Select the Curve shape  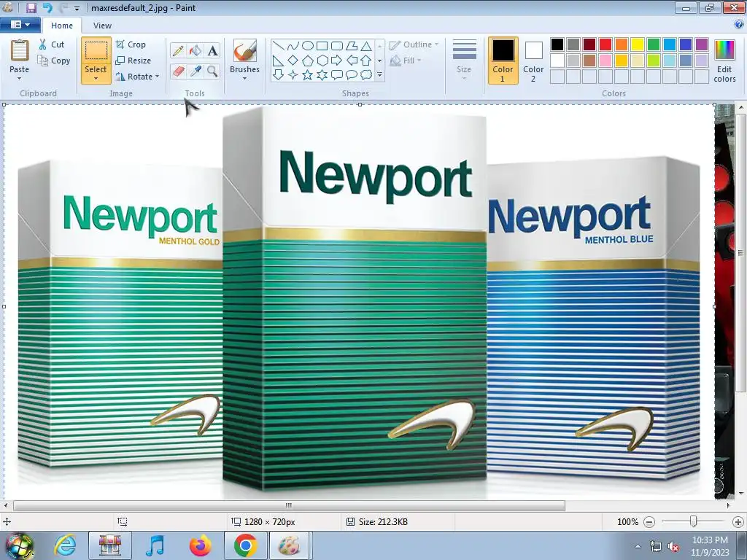click(293, 46)
